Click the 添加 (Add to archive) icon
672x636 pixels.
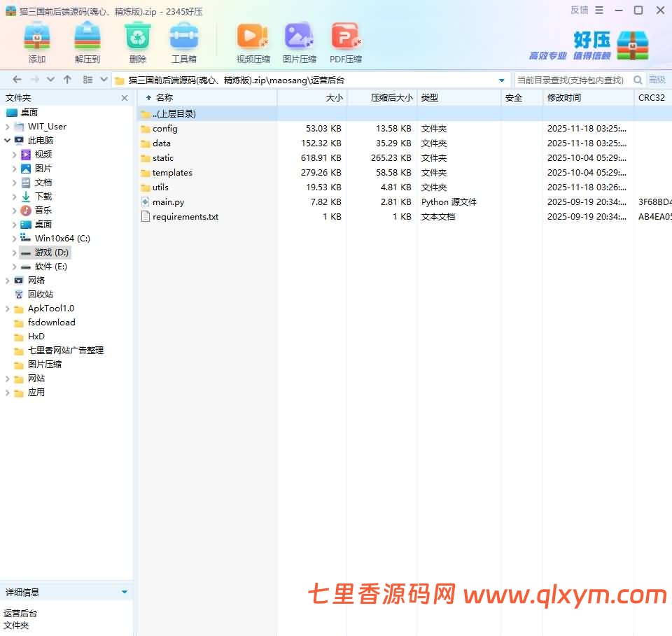[36, 40]
